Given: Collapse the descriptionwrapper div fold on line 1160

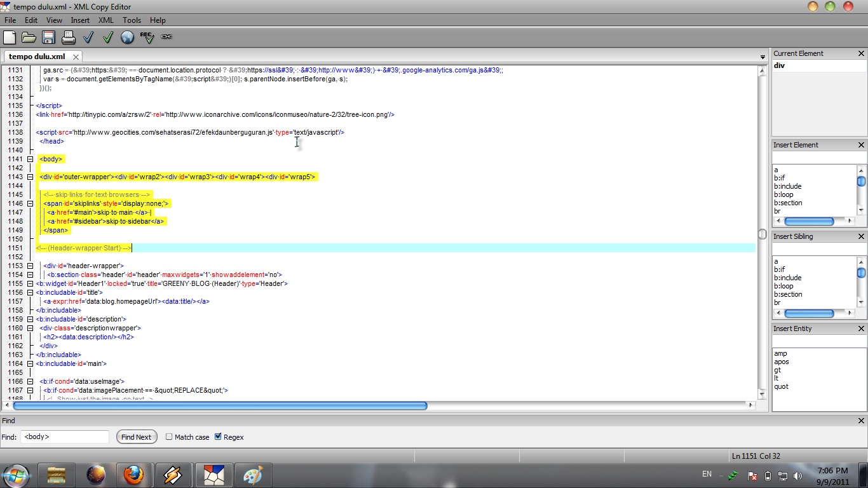Looking at the screenshot, I should click(30, 328).
